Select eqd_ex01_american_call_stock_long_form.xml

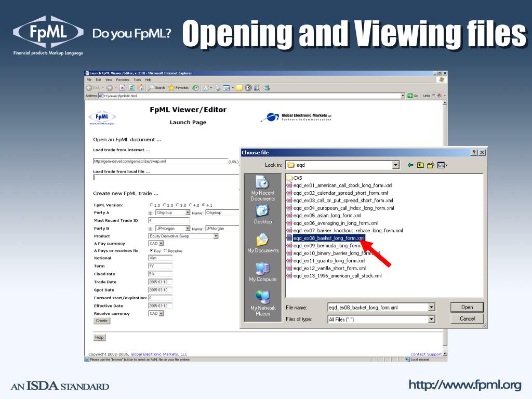[x=339, y=185]
